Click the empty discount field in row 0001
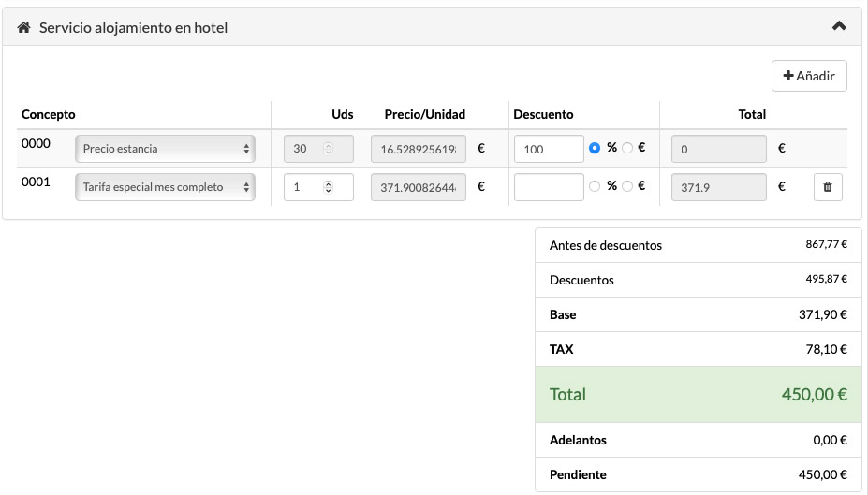 [x=549, y=187]
